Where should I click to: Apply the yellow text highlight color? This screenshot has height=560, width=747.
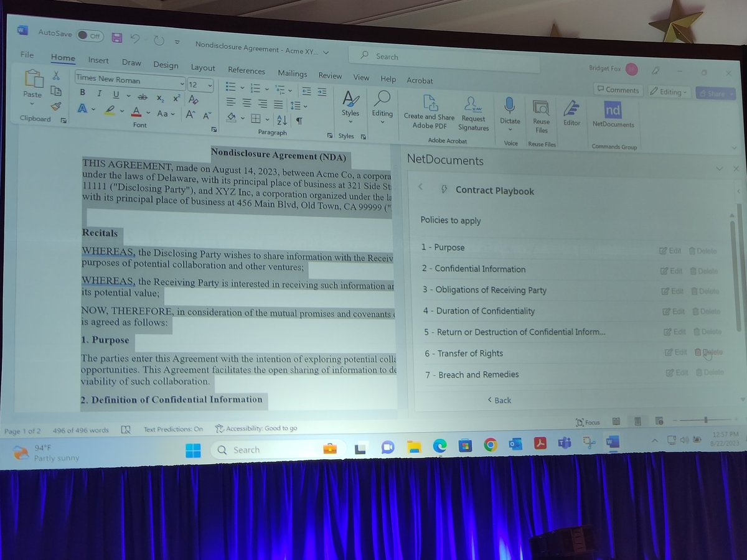coord(110,110)
